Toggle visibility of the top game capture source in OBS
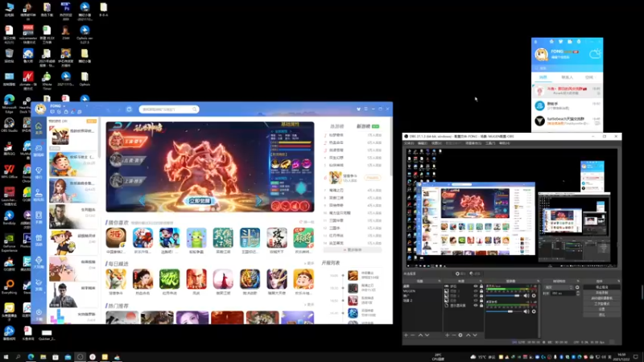 476,286
